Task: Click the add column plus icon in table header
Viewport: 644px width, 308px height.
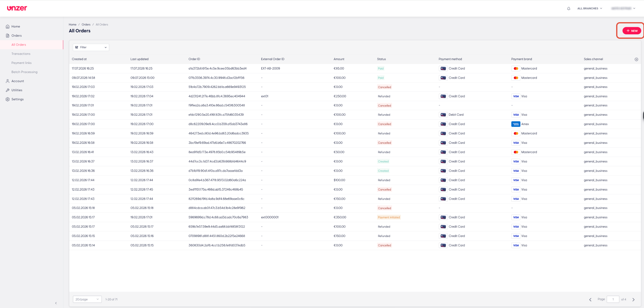Action: (636, 59)
